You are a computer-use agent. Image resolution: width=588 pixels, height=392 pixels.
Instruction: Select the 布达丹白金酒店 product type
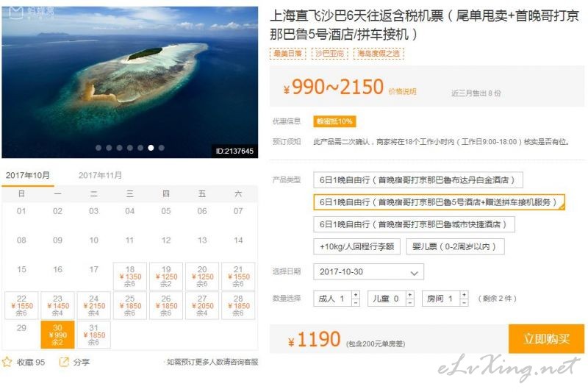tap(418, 180)
